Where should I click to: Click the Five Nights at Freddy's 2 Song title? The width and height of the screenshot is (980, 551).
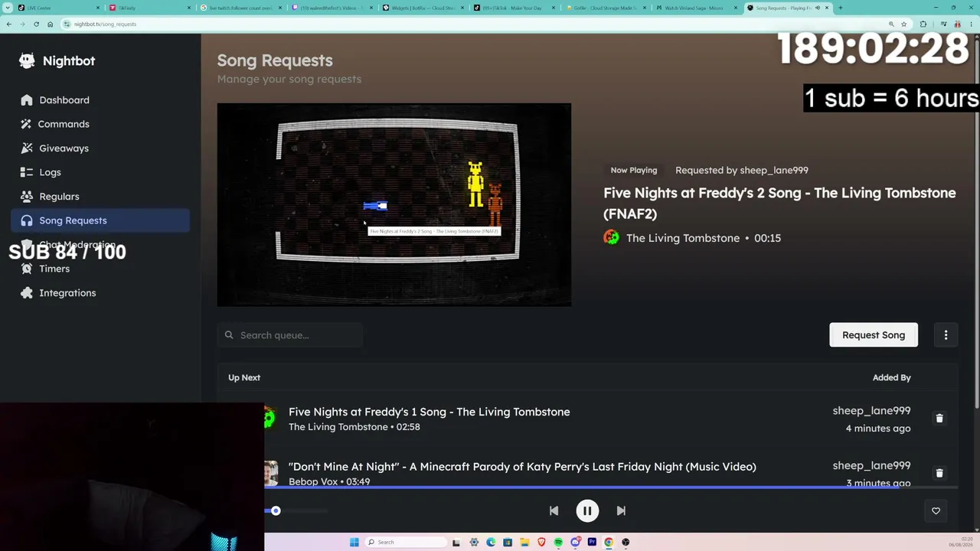coord(779,203)
